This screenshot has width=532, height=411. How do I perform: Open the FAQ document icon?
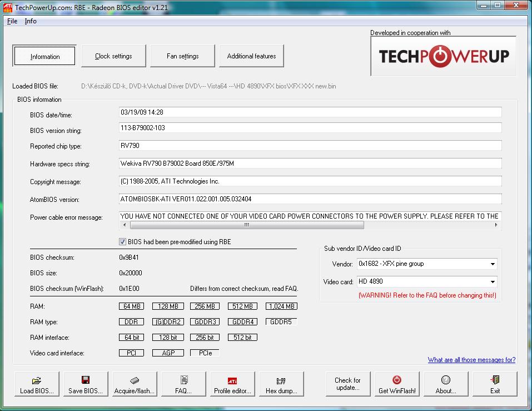click(184, 380)
